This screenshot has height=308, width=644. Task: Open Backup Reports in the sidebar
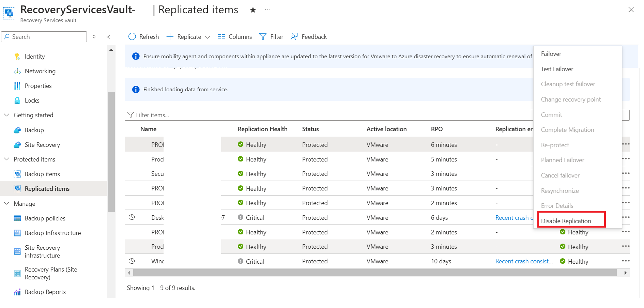pos(45,292)
